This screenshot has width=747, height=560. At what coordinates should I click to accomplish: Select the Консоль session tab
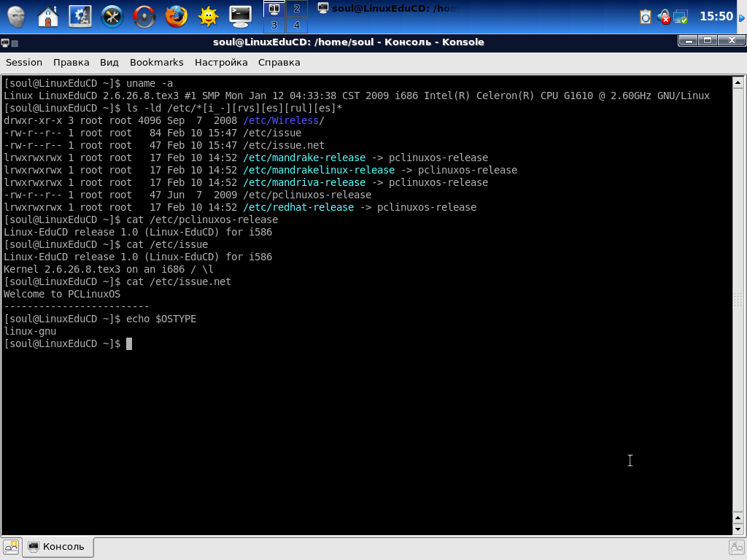pyautogui.click(x=58, y=547)
